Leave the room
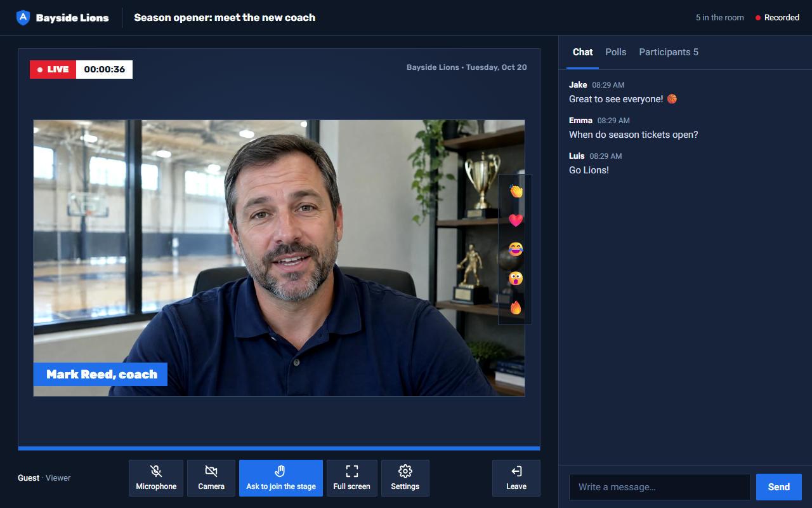812x508 pixels. click(516, 478)
